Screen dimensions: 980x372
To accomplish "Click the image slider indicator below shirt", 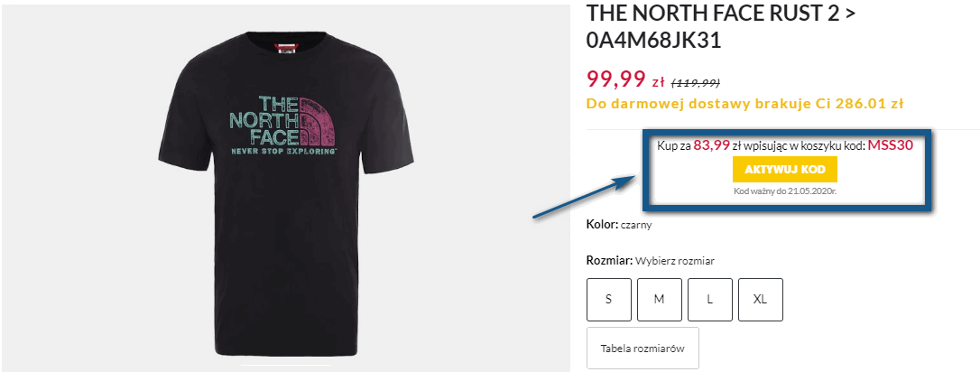I will [286, 365].
